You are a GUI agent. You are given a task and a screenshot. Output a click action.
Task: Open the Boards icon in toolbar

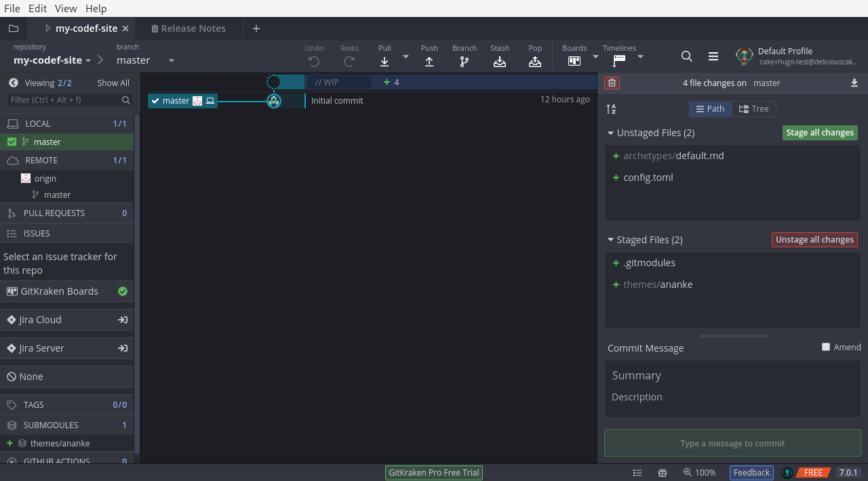574,61
